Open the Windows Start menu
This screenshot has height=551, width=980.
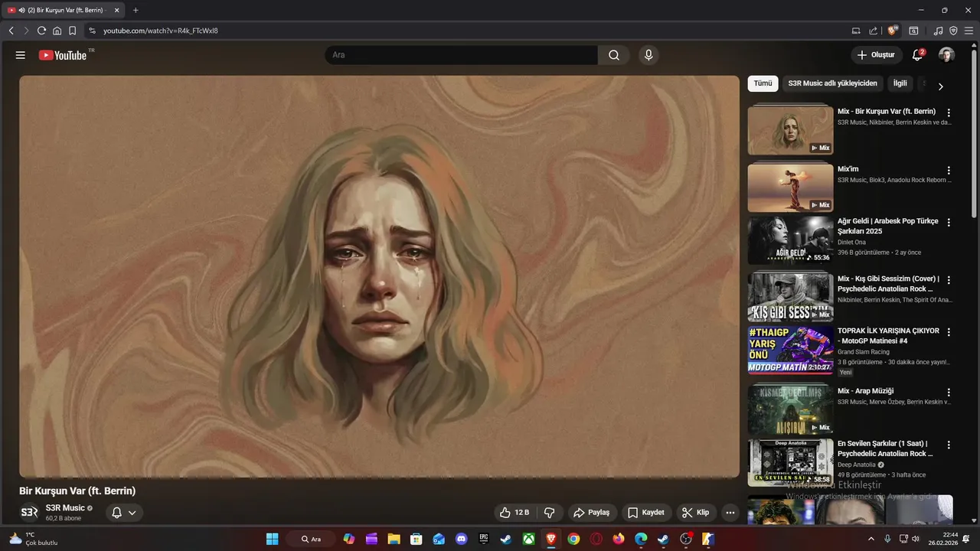click(x=272, y=539)
